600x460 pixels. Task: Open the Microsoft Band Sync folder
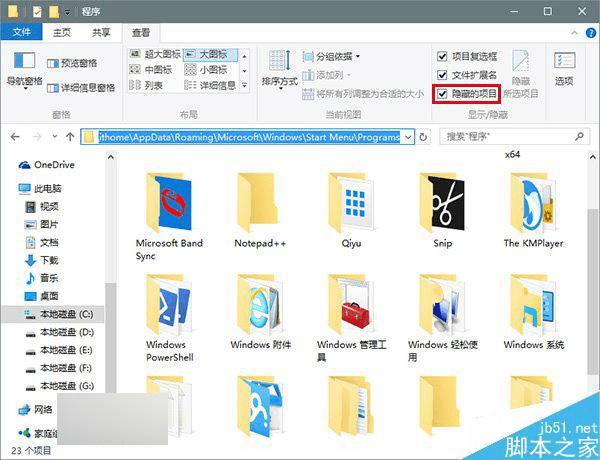point(169,216)
